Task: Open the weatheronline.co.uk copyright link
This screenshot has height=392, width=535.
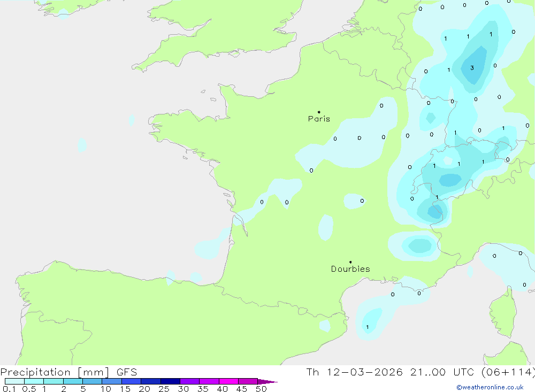Action: (490, 387)
